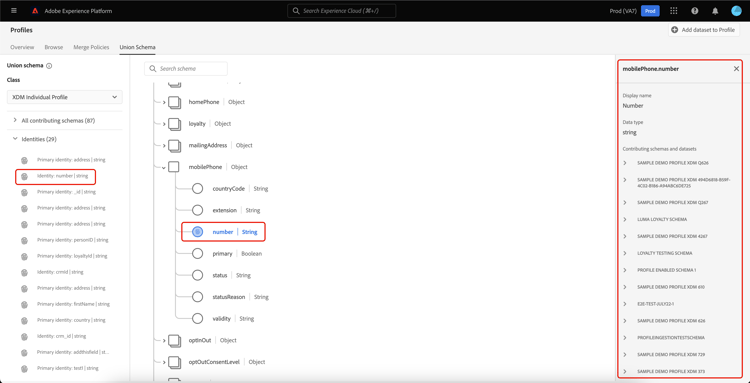Click the Adobe logo icon
Image resolution: width=750 pixels, height=383 pixels.
[x=35, y=11]
